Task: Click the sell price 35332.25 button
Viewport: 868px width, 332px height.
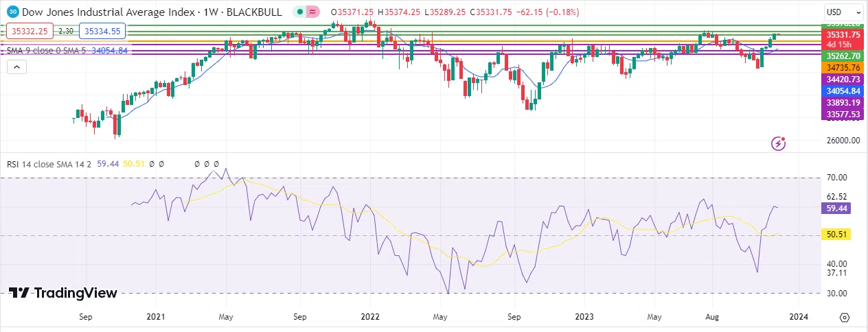Action: [28, 31]
